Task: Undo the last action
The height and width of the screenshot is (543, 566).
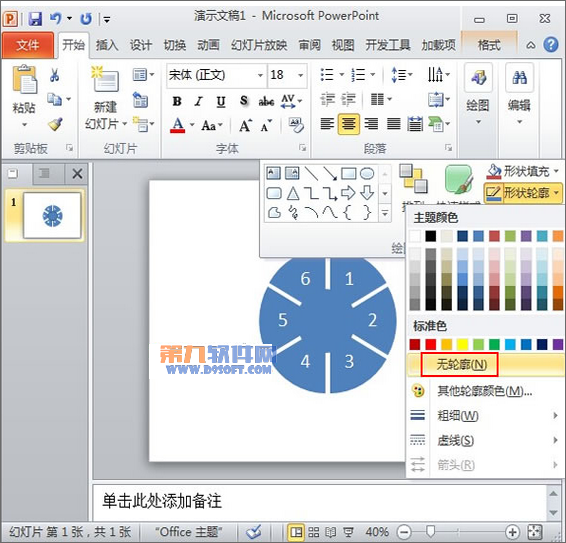Action: click(x=55, y=18)
